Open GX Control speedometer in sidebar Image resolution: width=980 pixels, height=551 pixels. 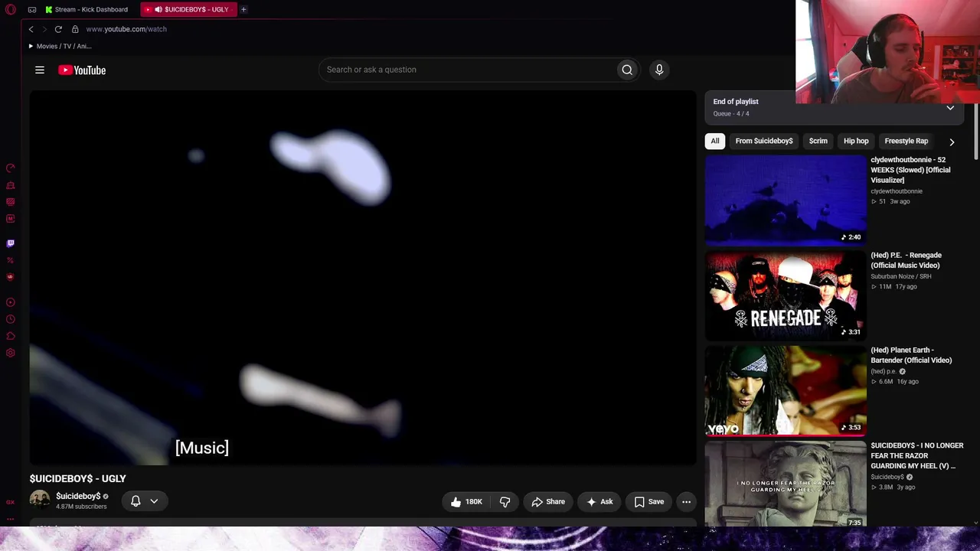pos(11,168)
